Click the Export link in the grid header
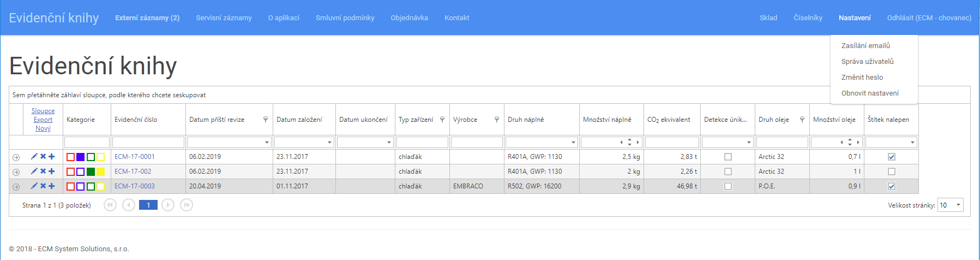Screen dimensions: 980x260 (43, 120)
